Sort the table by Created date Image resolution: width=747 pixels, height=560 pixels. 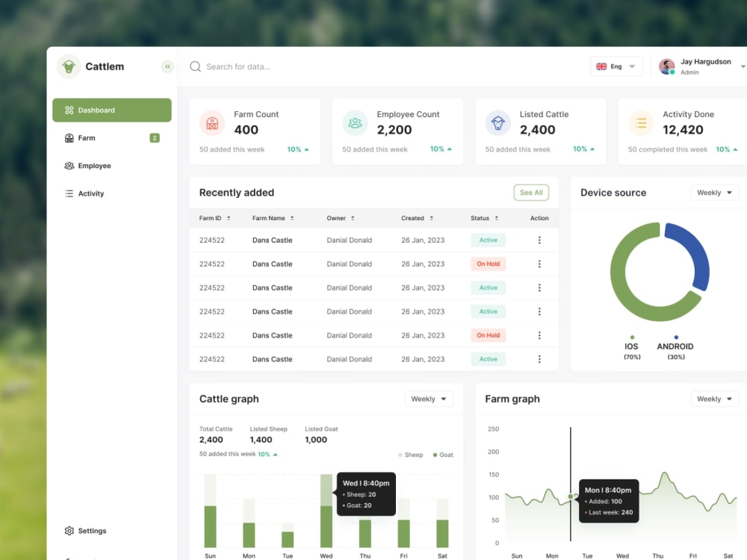click(432, 218)
